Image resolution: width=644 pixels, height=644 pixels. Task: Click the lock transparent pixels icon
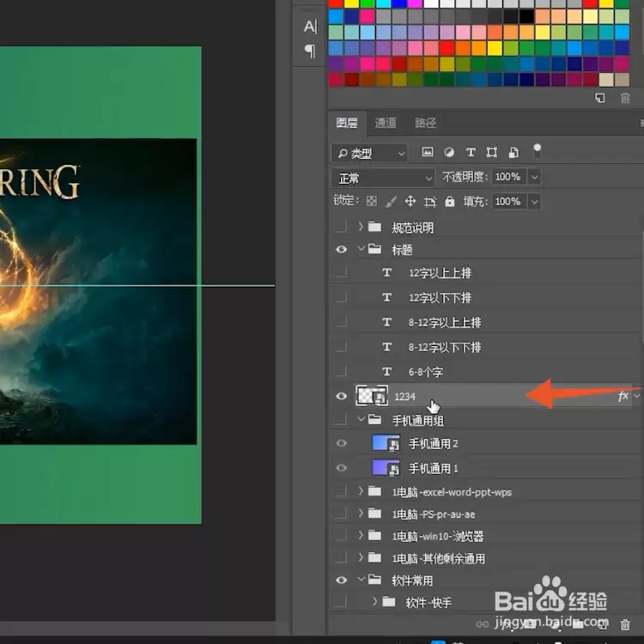[x=371, y=201]
